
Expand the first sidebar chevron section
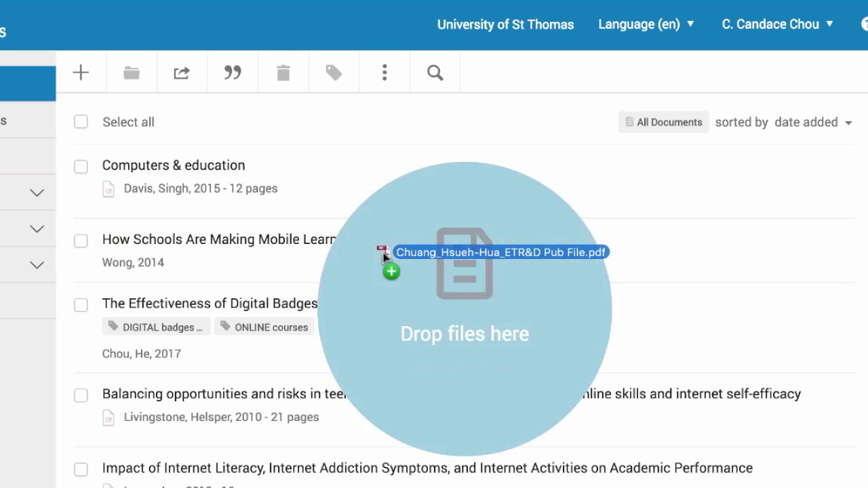coord(37,193)
